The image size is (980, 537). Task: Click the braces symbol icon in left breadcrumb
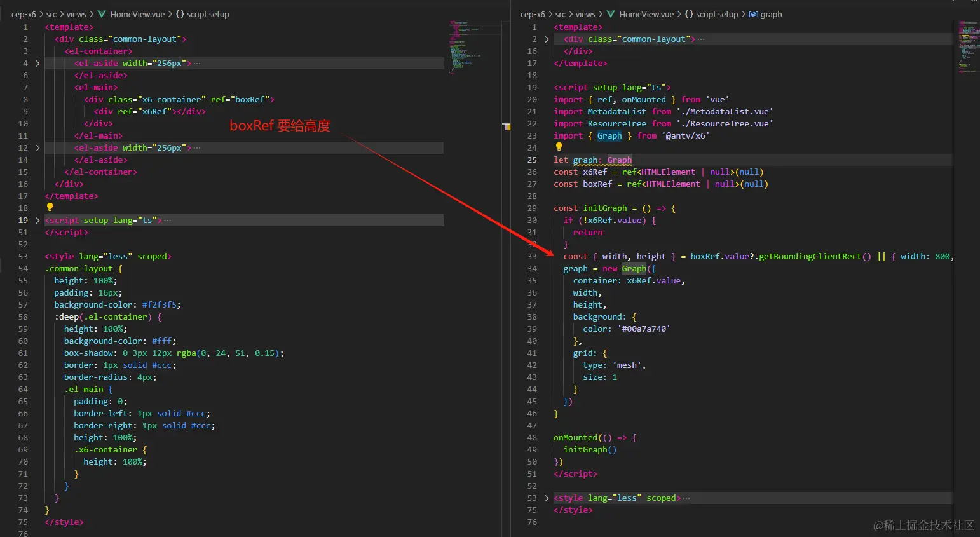[180, 14]
